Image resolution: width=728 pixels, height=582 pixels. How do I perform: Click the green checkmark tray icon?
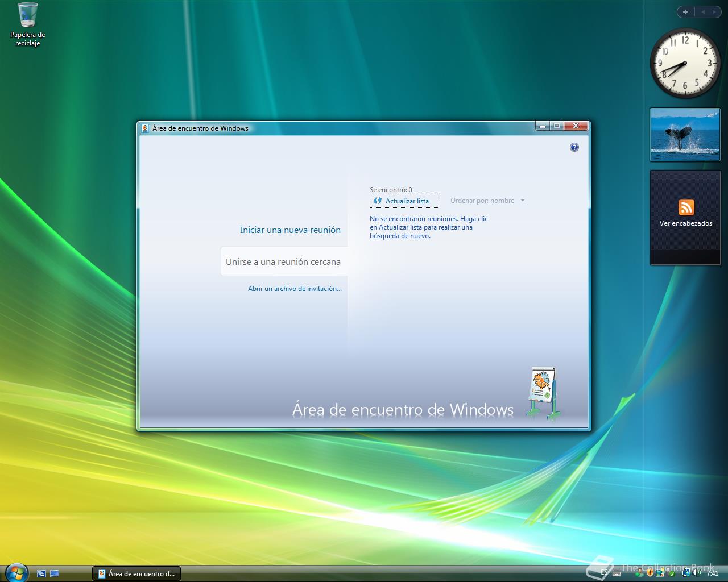(x=672, y=573)
